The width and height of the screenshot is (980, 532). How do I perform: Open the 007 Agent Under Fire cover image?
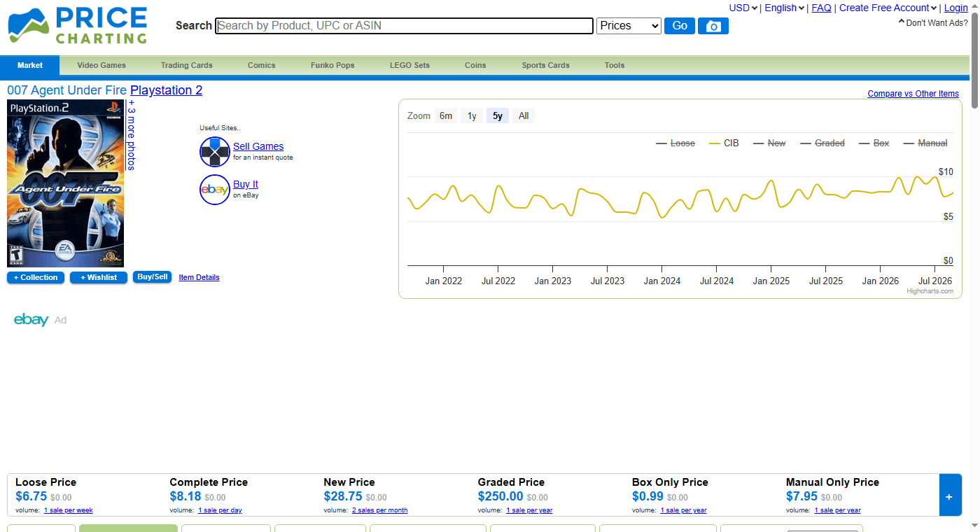click(66, 183)
